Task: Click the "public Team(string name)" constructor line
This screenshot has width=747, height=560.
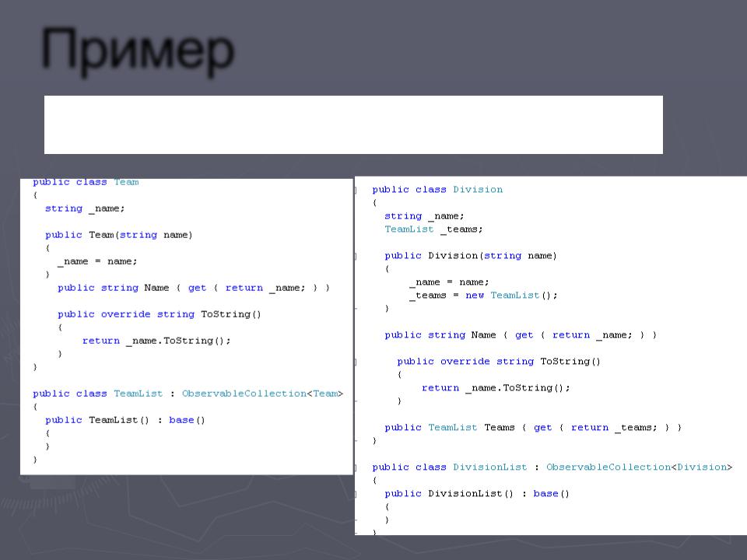Action: click(118, 235)
